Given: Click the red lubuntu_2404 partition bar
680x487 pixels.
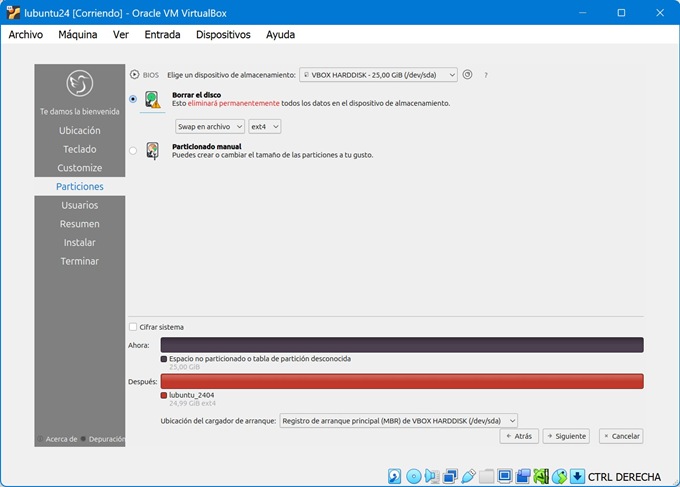Looking at the screenshot, I should click(x=401, y=381).
